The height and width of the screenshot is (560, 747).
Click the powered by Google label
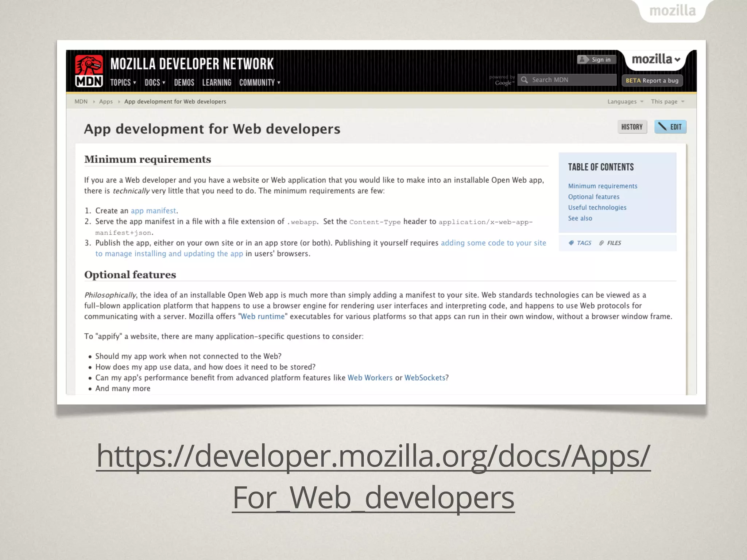click(502, 80)
